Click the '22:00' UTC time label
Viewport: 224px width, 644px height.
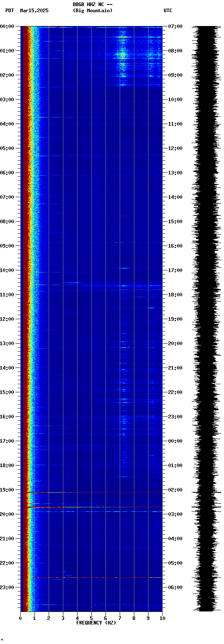tap(175, 392)
